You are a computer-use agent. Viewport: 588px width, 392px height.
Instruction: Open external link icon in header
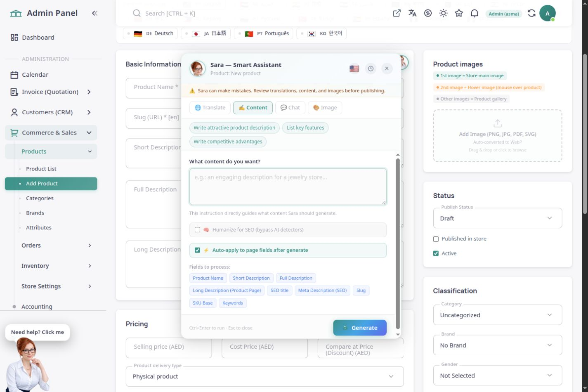(397, 13)
